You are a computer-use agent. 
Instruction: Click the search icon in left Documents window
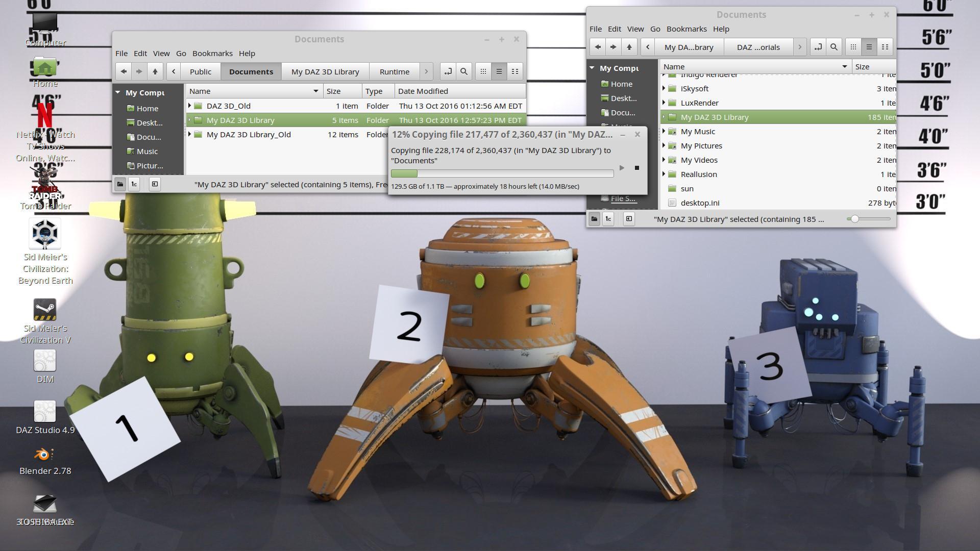tap(463, 71)
